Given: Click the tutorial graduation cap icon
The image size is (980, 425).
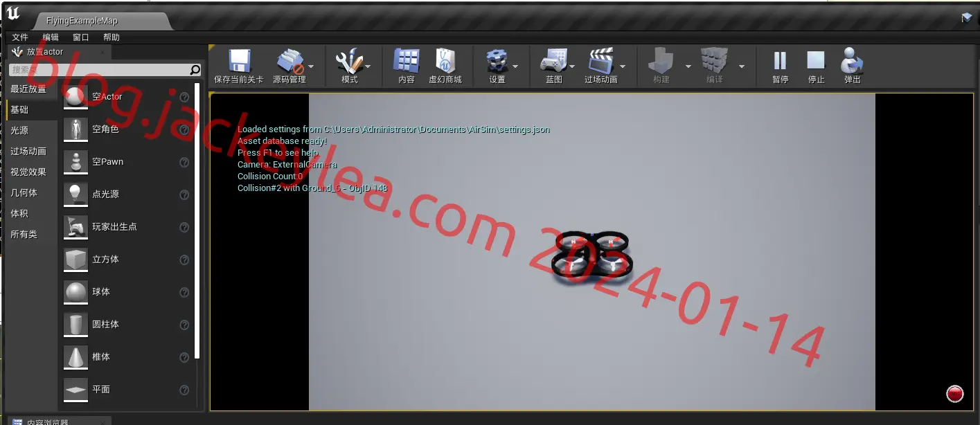Looking at the screenshot, I should click(966, 18).
